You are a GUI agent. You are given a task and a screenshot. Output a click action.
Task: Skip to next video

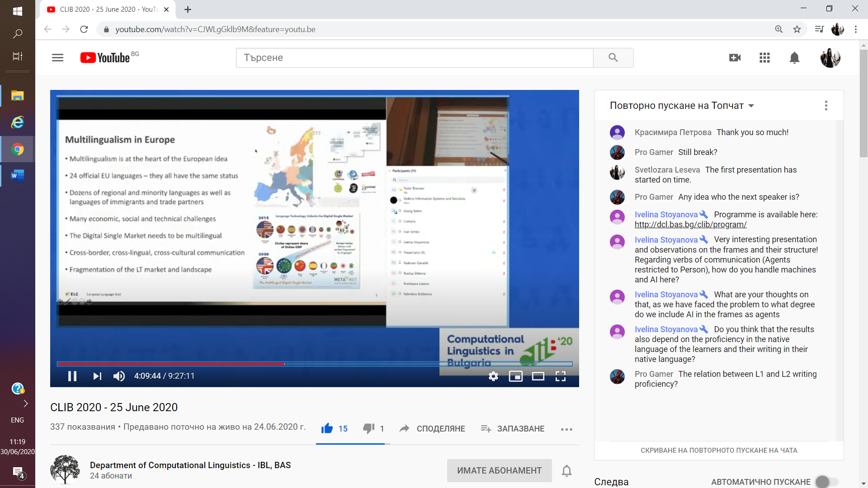tap(97, 376)
